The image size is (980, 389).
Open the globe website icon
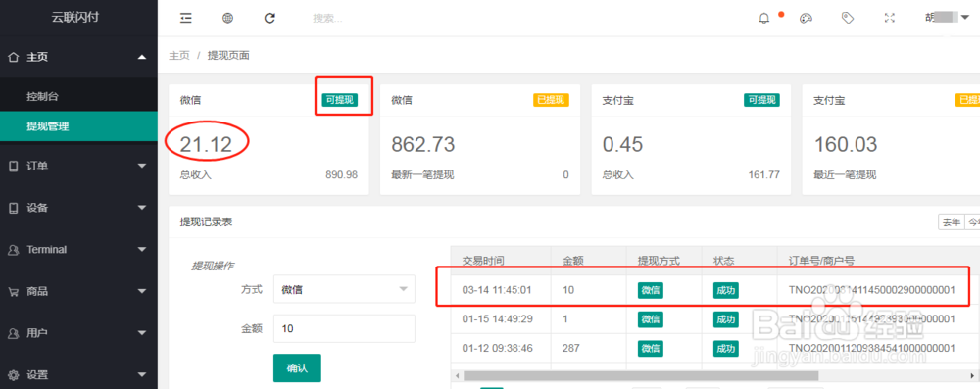coord(227,19)
